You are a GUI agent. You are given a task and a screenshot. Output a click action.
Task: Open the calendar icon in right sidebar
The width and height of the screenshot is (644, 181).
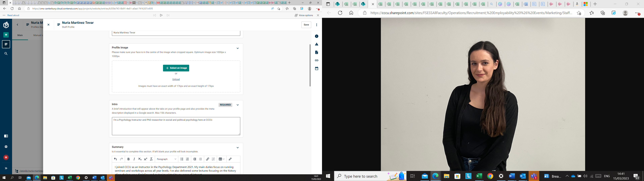click(316, 69)
